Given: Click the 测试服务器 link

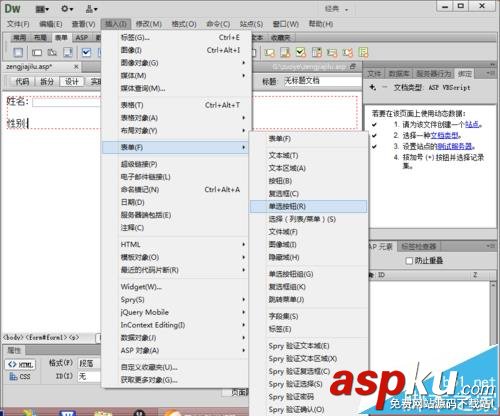Looking at the screenshot, I should click(x=454, y=146).
